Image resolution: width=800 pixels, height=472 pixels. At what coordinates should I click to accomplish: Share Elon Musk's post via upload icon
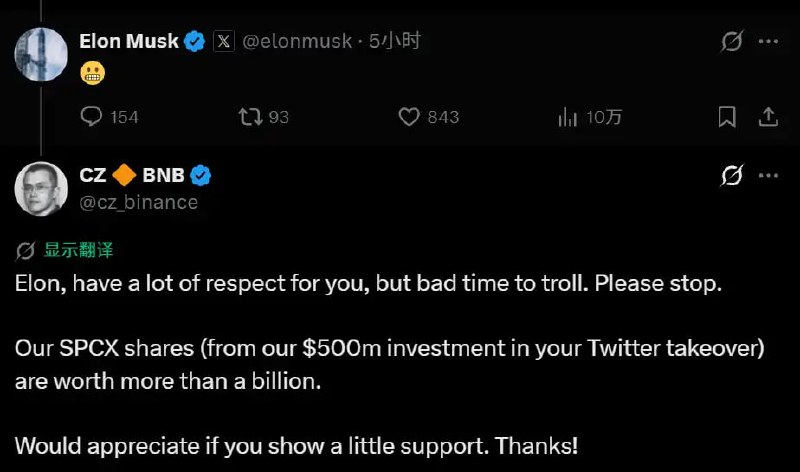[x=768, y=117]
